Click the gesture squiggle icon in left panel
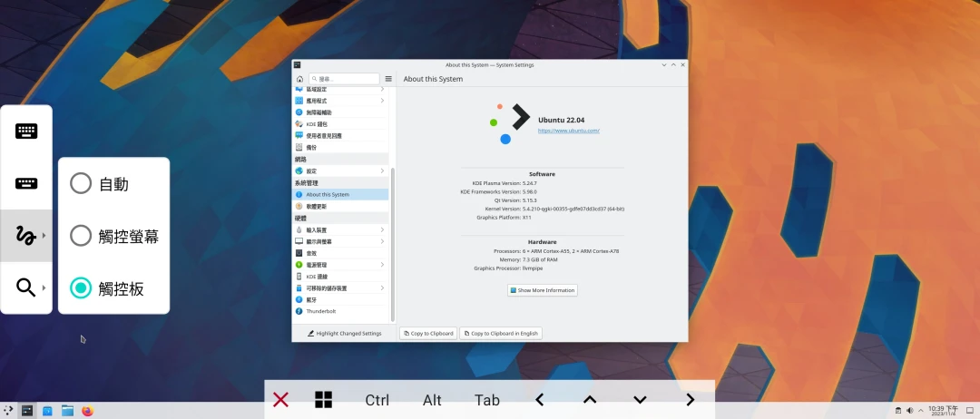This screenshot has height=419, width=980. click(x=26, y=236)
